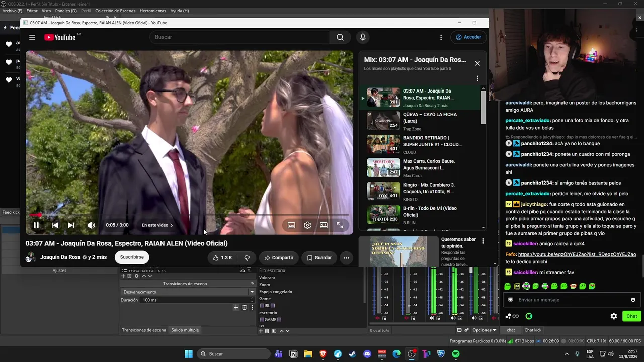
Task: Enter full screen in the YouTube player
Action: pos(340,225)
